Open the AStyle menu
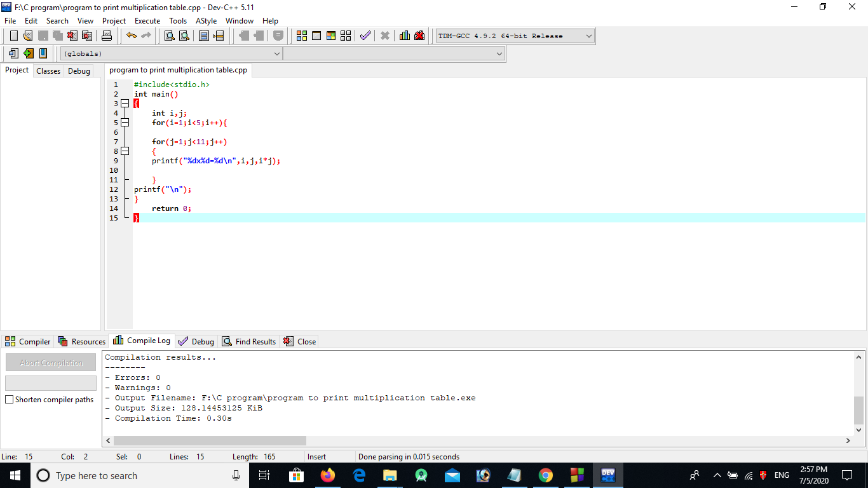868x488 pixels. pos(206,21)
